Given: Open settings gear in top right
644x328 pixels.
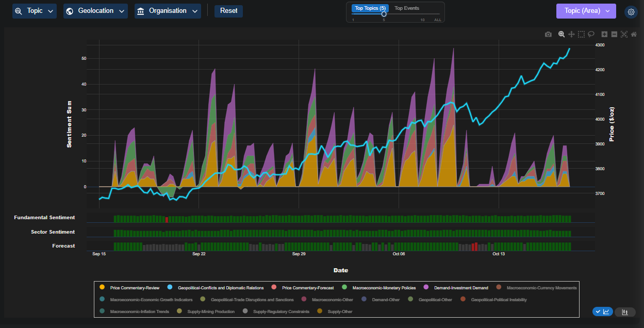Looking at the screenshot, I should click(x=631, y=12).
